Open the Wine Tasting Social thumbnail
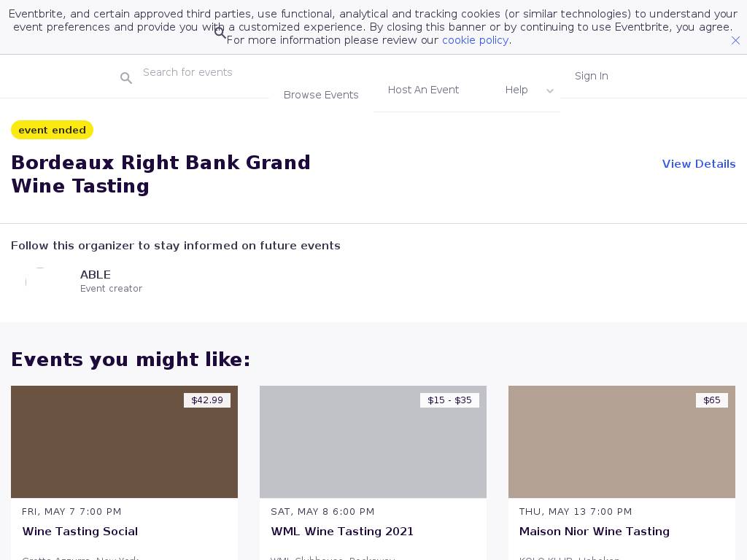747x560 pixels. 124,442
